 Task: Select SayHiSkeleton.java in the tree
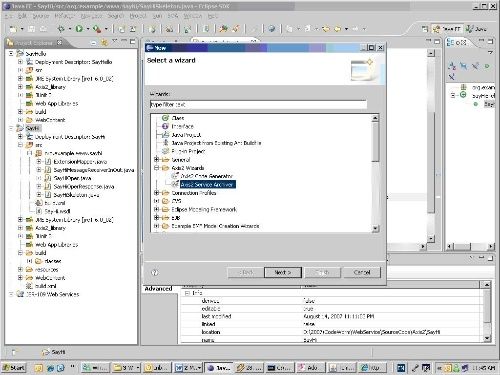pyautogui.click(x=76, y=195)
